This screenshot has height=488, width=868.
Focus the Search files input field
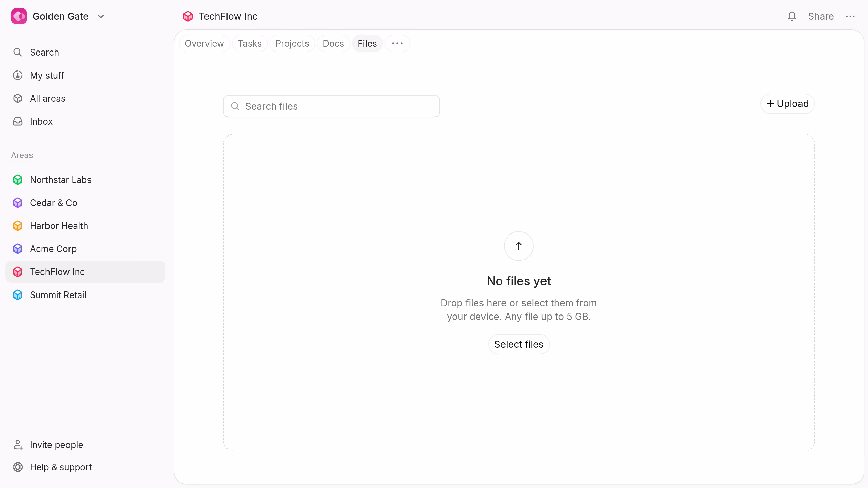(332, 106)
